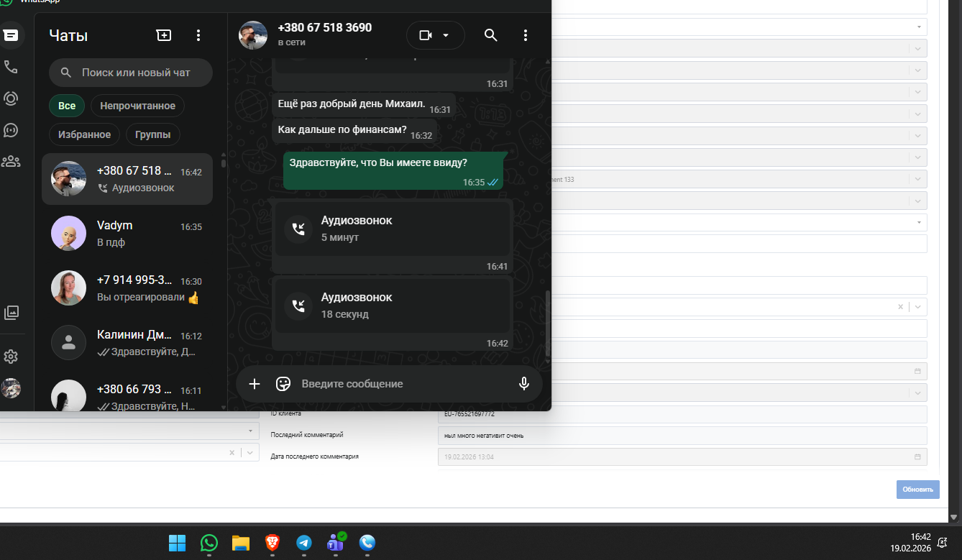
Task: Start a video call with camera icon
Action: coord(426,35)
